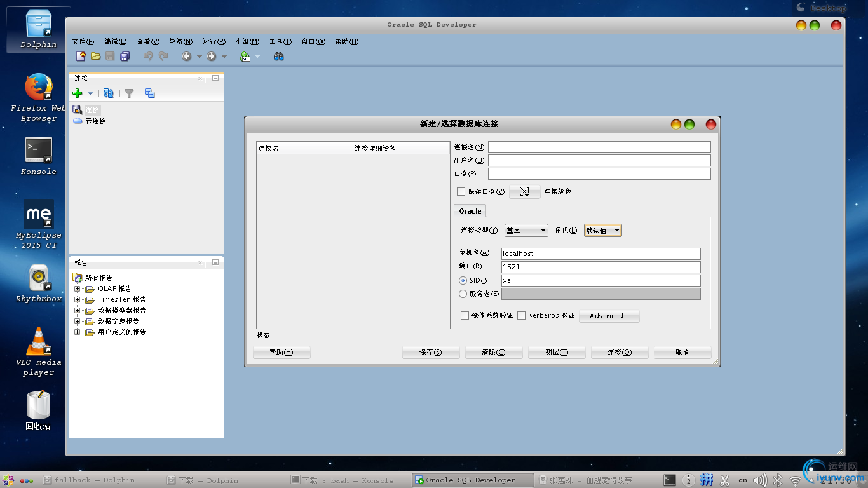Switch to 'fallback — Dolphin' taskbar entry
This screenshot has width=868, height=488.
coord(95,480)
